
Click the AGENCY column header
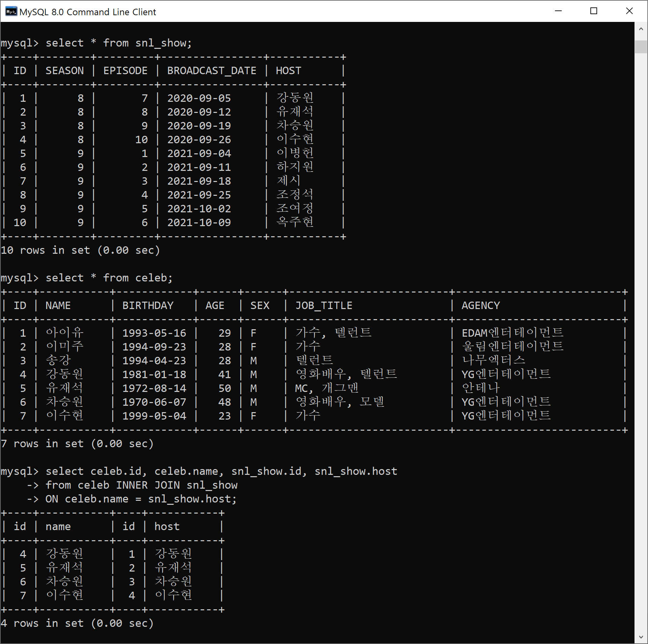pyautogui.click(x=481, y=306)
